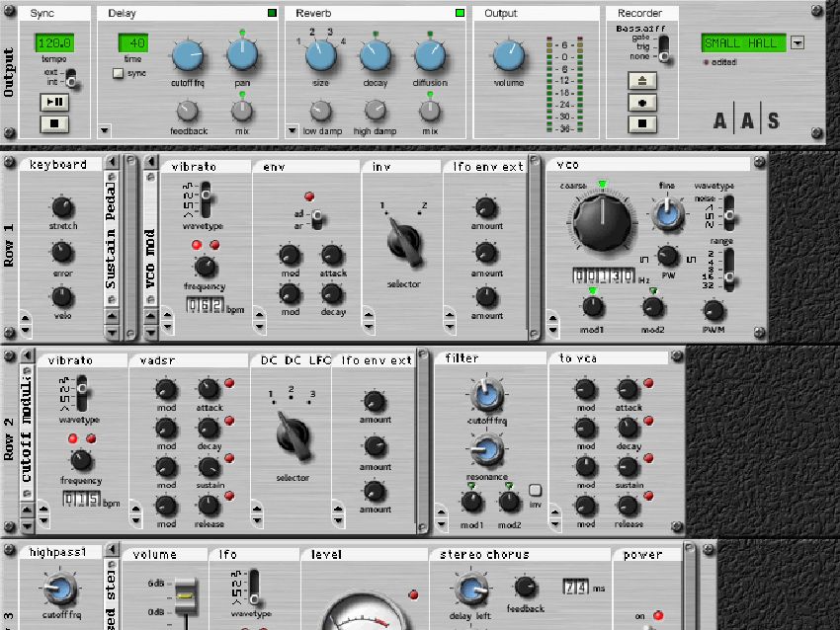Click the keyboard module header
The width and height of the screenshot is (840, 630).
59,164
